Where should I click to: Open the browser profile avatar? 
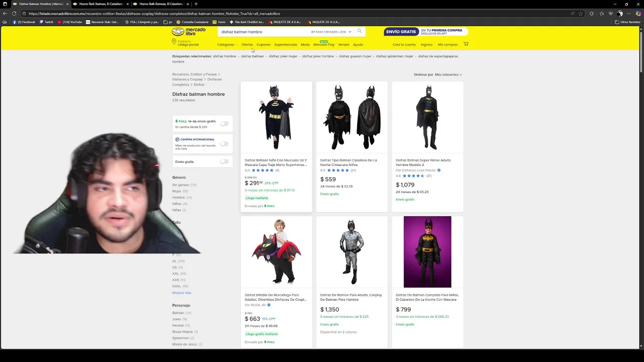point(620,14)
